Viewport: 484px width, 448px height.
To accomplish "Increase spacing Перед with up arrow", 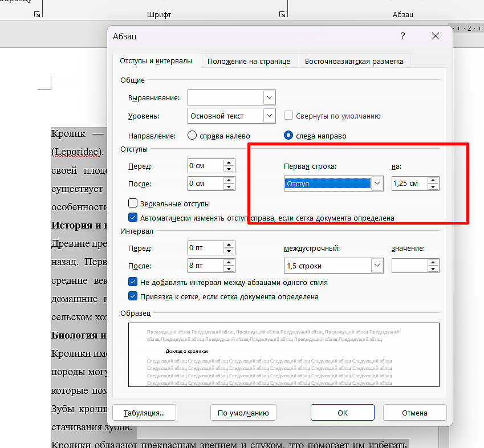I will coord(229,245).
